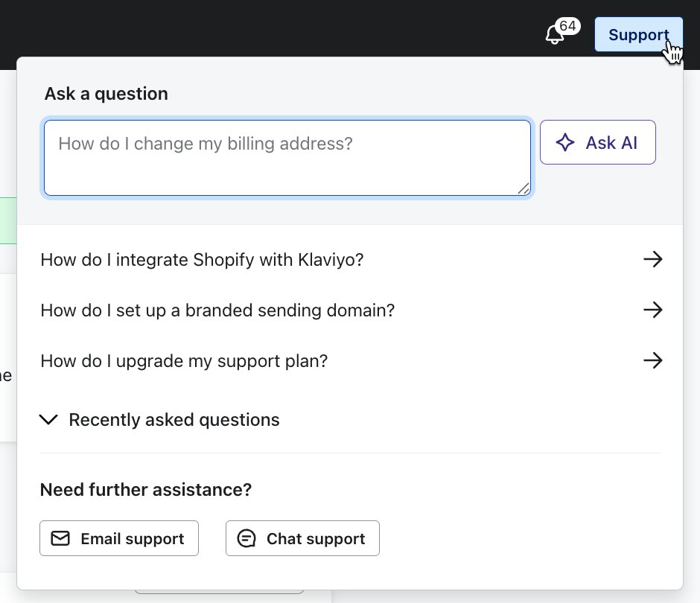Open the branded sending domain help article
This screenshot has width=700, height=603.
[x=217, y=310]
